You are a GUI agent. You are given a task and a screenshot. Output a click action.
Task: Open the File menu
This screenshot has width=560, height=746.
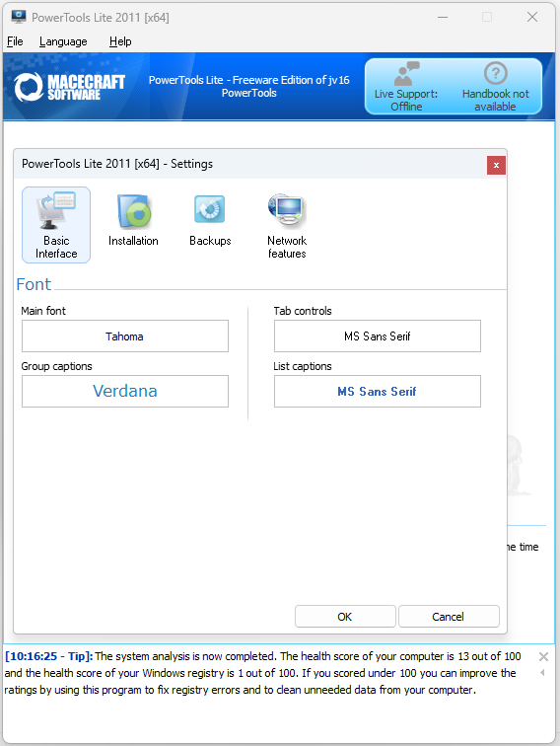[15, 41]
